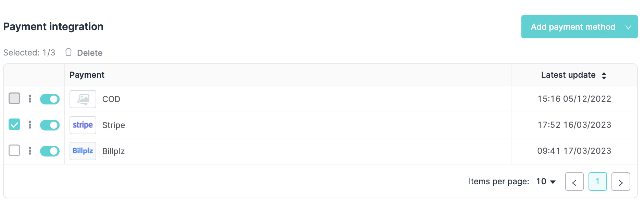Viewport: 644px width, 200px height.
Task: Open the three-dot menu for COD
Action: pos(30,99)
